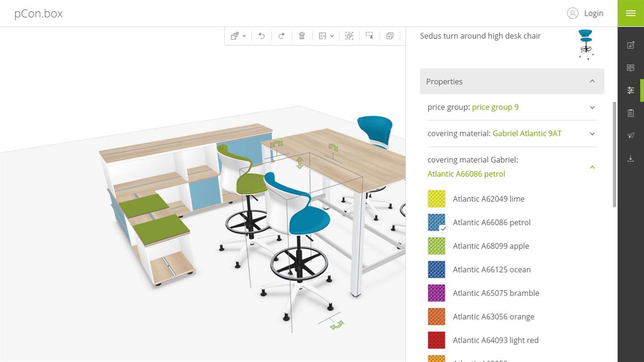
Task: Click the select all objects icon
Action: click(x=349, y=36)
